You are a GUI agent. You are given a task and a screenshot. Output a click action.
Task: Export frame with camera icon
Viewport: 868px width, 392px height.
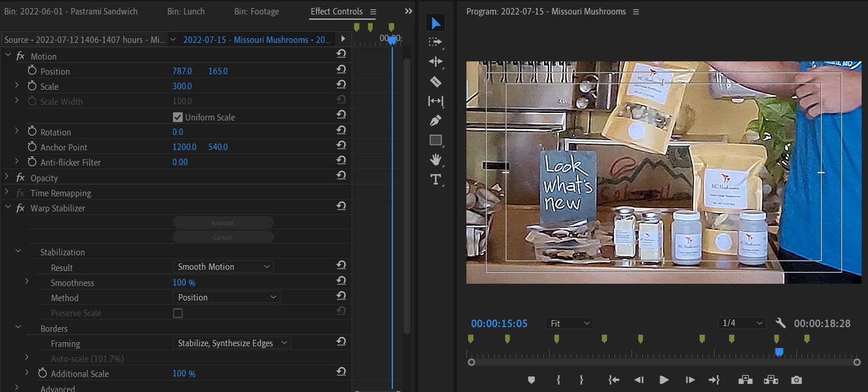click(x=797, y=380)
